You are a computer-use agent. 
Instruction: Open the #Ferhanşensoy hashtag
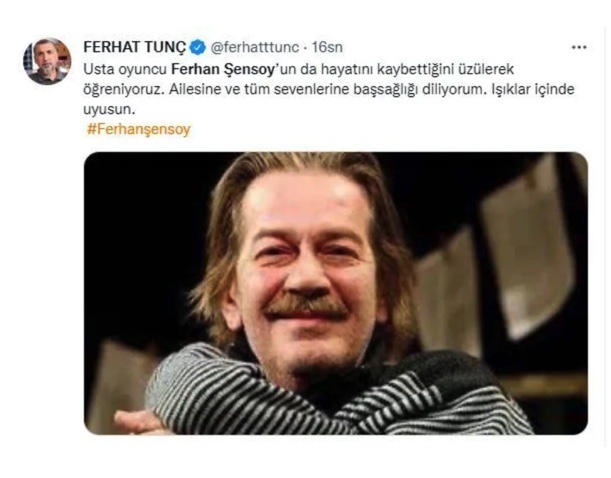click(138, 130)
